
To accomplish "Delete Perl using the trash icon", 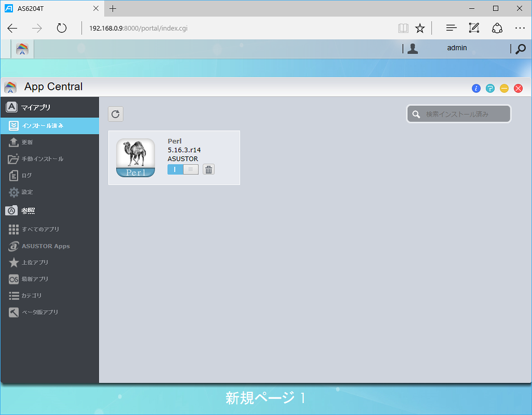I will click(208, 169).
